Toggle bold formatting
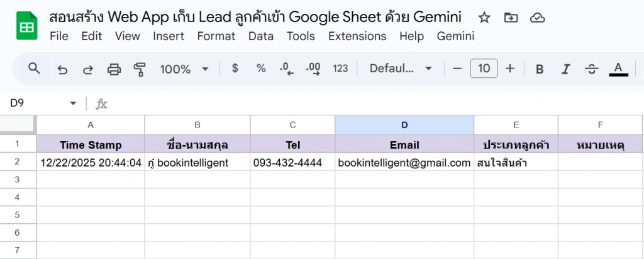This screenshot has width=644, height=259. coord(539,69)
